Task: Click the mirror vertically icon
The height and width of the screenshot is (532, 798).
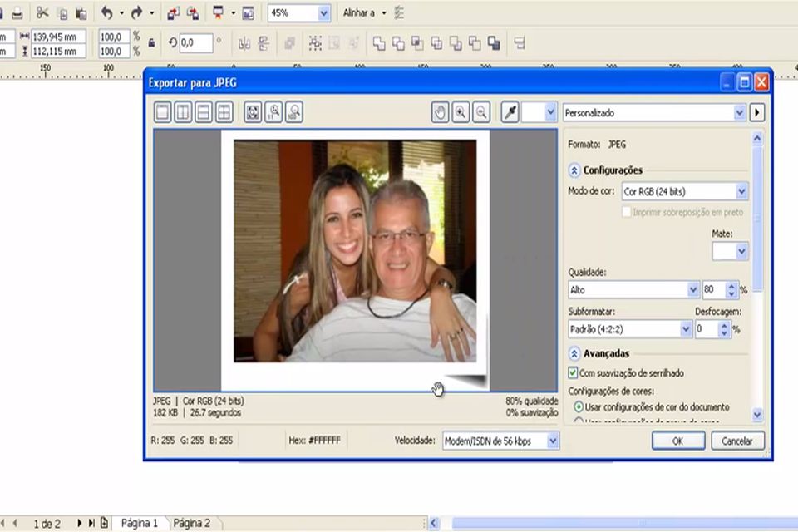Action: pos(264,44)
